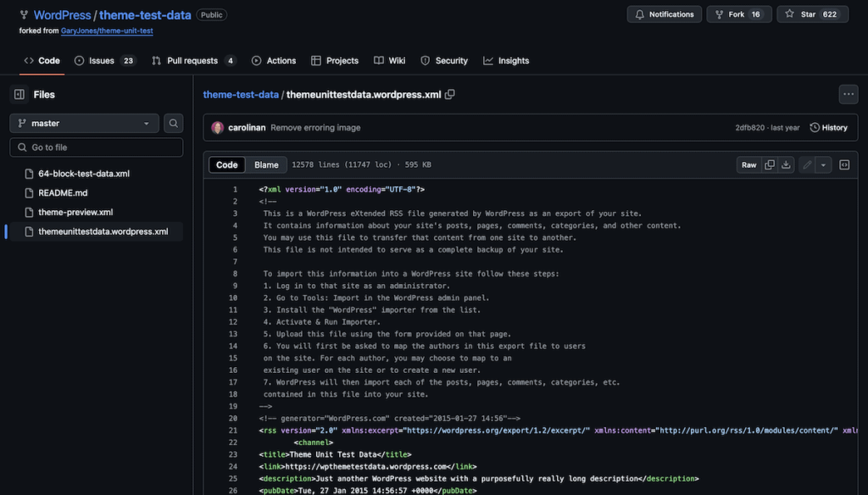
Task: Collapse the Files side panel icon
Action: click(19, 95)
